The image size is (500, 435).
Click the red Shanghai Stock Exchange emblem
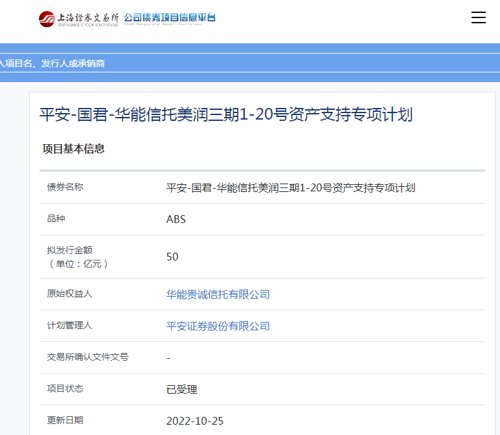pos(47,19)
